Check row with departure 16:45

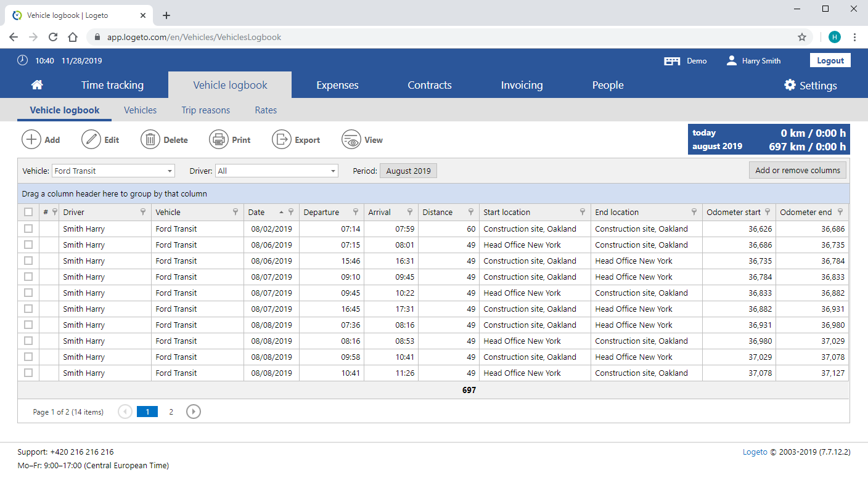point(28,309)
